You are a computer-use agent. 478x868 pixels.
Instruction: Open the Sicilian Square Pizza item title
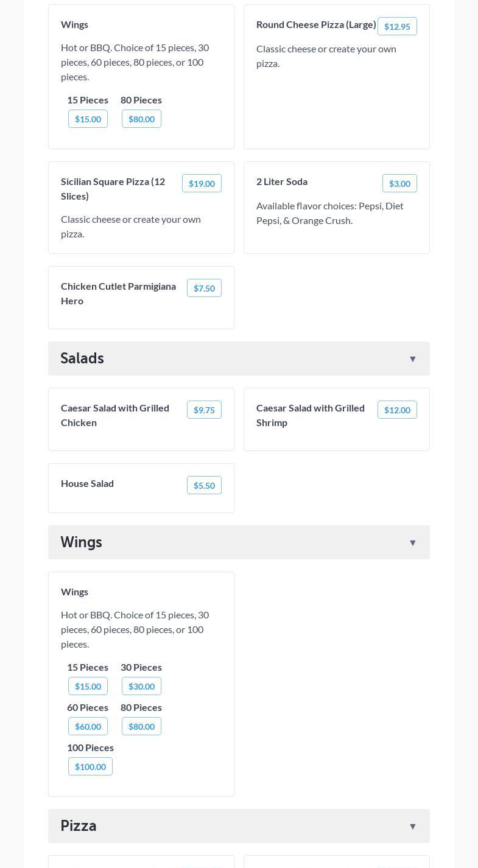click(113, 189)
